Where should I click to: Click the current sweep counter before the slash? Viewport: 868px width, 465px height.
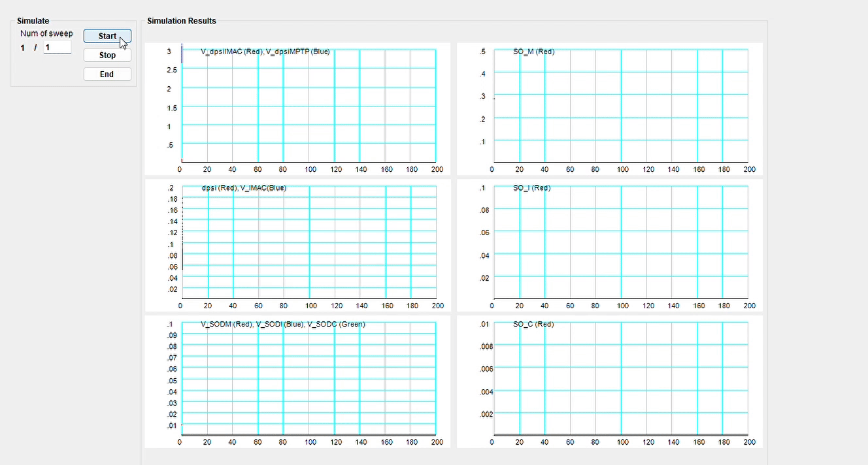point(23,48)
